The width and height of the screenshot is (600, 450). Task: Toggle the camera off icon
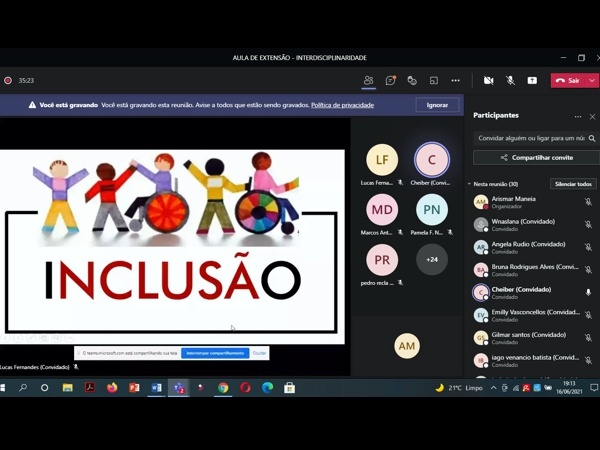(488, 80)
